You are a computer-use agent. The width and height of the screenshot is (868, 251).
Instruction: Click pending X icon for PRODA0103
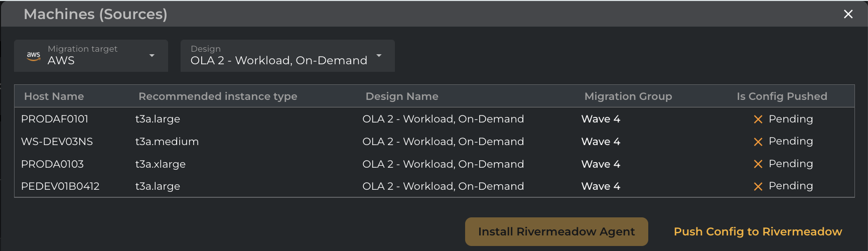coord(758,164)
